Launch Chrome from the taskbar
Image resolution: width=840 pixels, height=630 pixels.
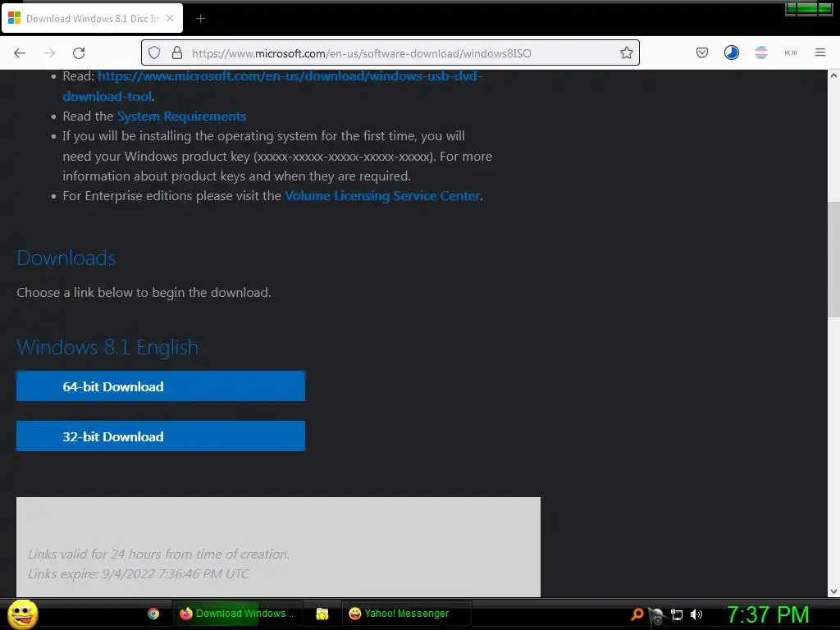click(x=153, y=614)
